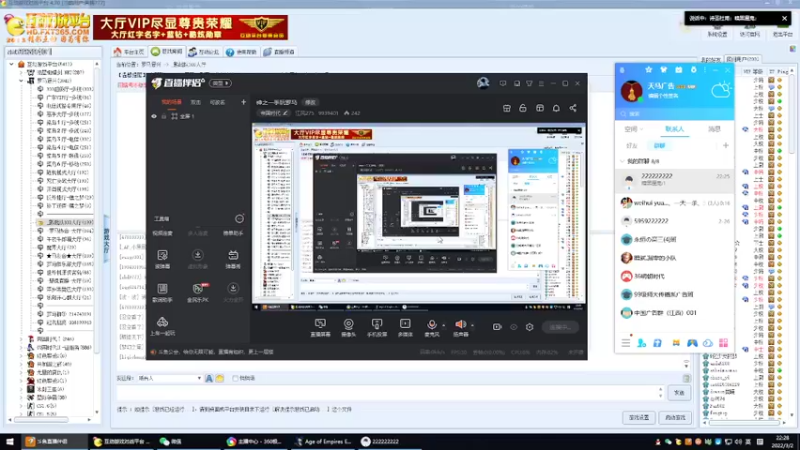Open the lyrics assistant tool
The width and height of the screenshot is (800, 450).
(x=162, y=292)
